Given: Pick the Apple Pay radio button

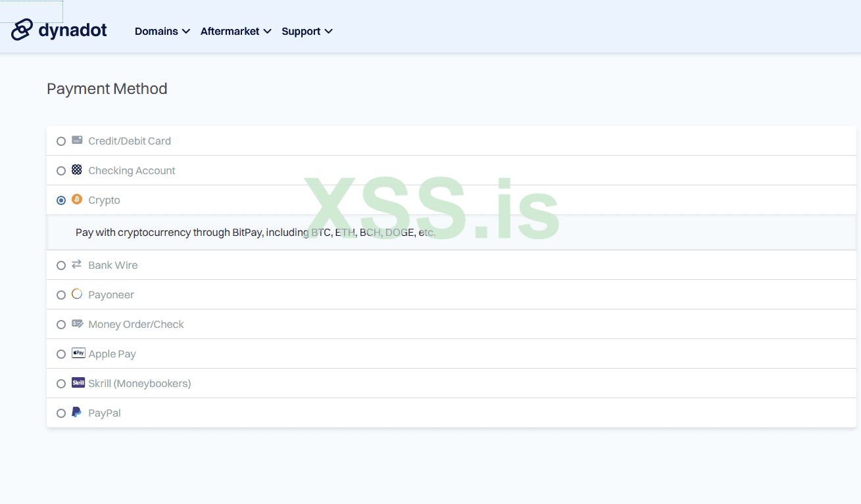Looking at the screenshot, I should pyautogui.click(x=61, y=354).
